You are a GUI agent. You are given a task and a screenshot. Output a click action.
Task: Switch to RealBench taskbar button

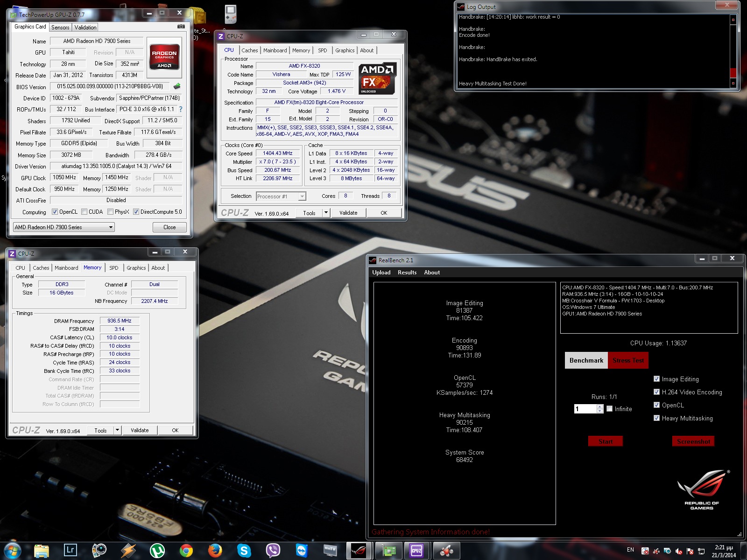(x=359, y=551)
